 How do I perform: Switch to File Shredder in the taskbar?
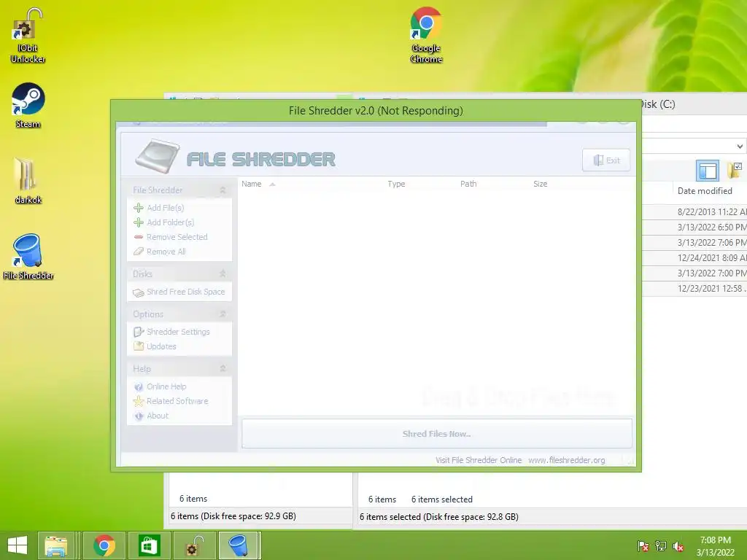coord(239,545)
